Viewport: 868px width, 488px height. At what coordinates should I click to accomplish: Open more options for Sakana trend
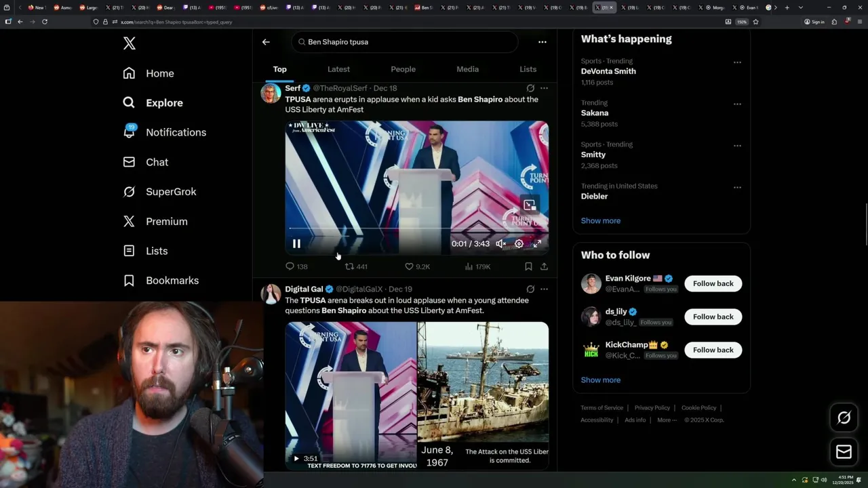(x=737, y=104)
